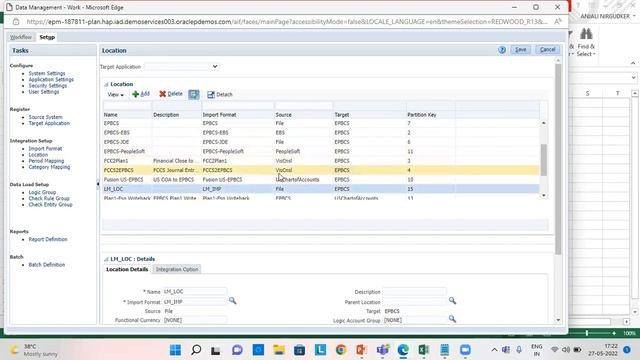Click the Functional Currency input field

[195, 320]
